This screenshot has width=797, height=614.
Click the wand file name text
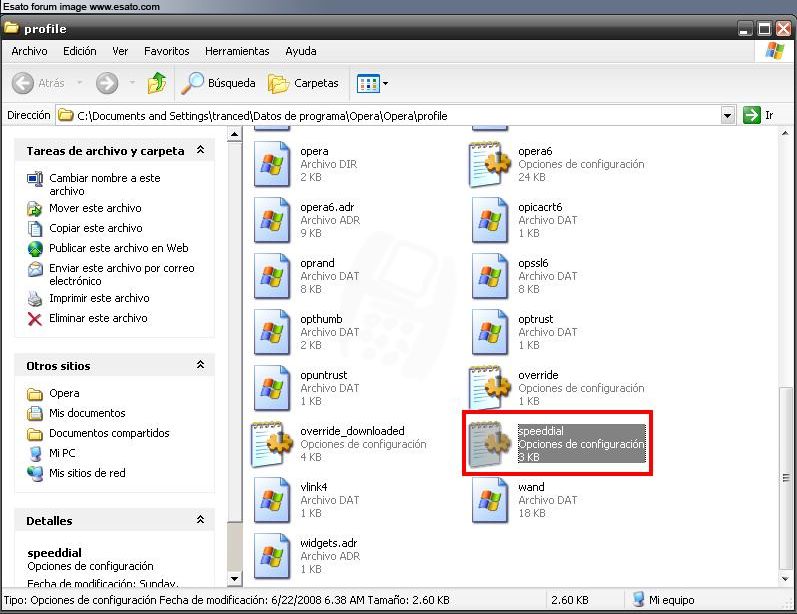click(x=531, y=487)
